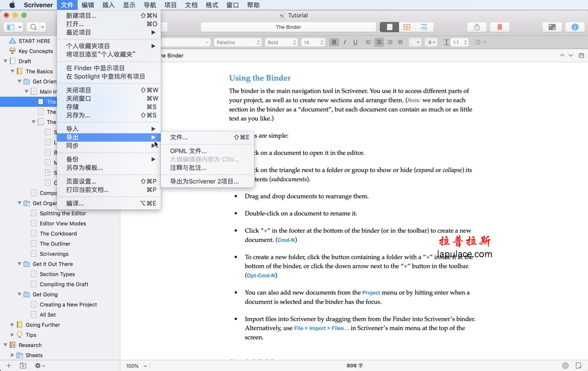Screen dimensions: 588x371
Task: Align text center
Action: 379,42
